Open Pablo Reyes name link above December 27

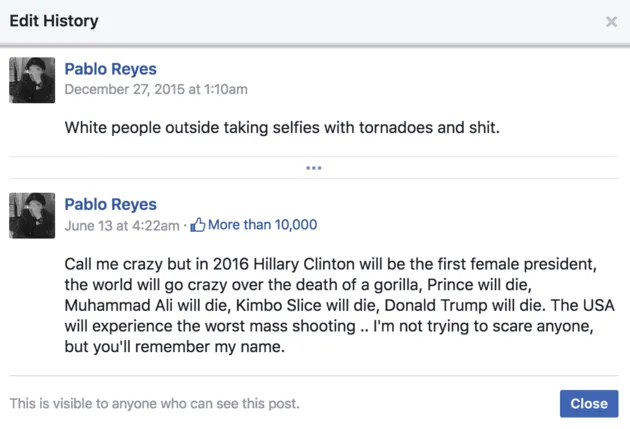tap(110, 69)
